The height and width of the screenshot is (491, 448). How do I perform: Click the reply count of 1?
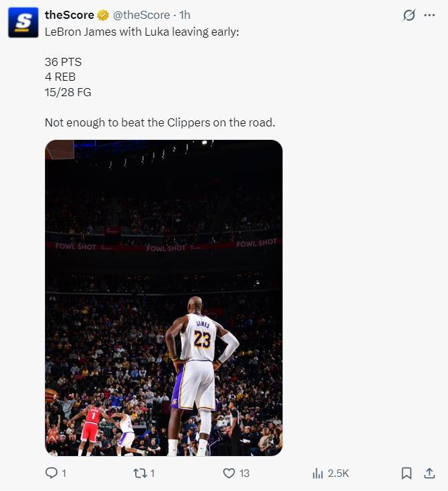(x=64, y=473)
